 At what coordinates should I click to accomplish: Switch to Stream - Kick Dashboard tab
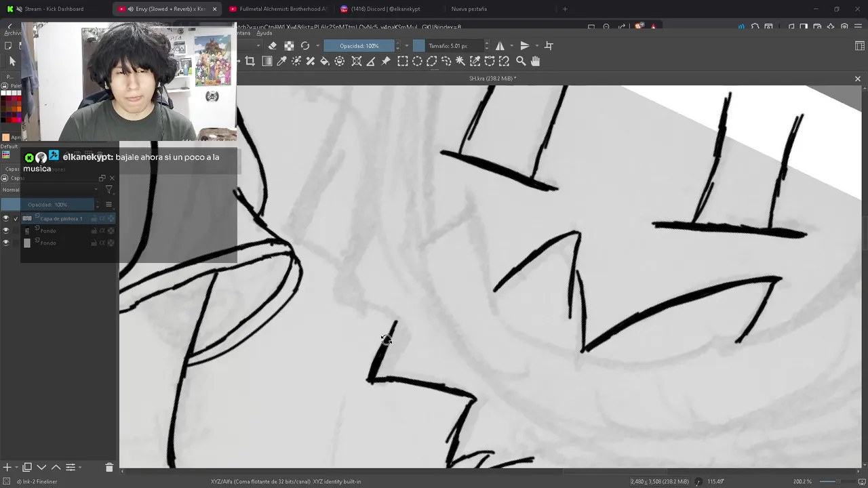(55, 9)
